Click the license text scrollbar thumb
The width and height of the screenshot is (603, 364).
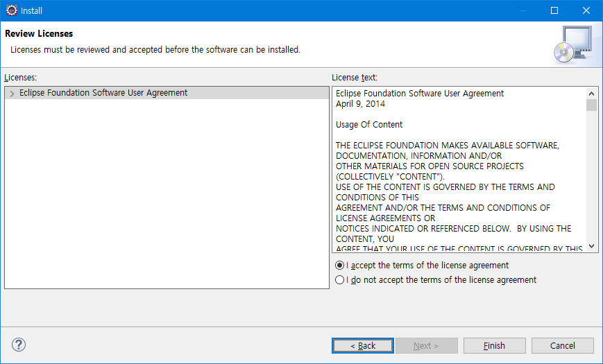(591, 105)
